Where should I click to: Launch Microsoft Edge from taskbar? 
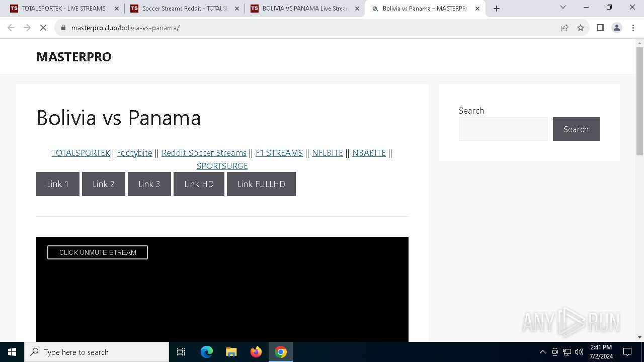tap(207, 352)
